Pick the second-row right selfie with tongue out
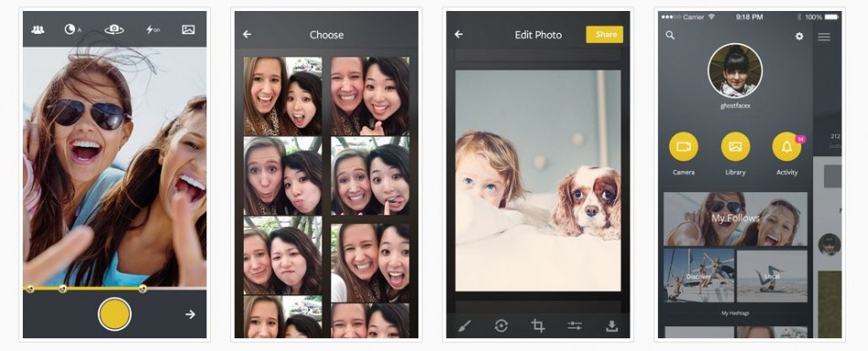The height and width of the screenshot is (351, 868). [x=370, y=176]
